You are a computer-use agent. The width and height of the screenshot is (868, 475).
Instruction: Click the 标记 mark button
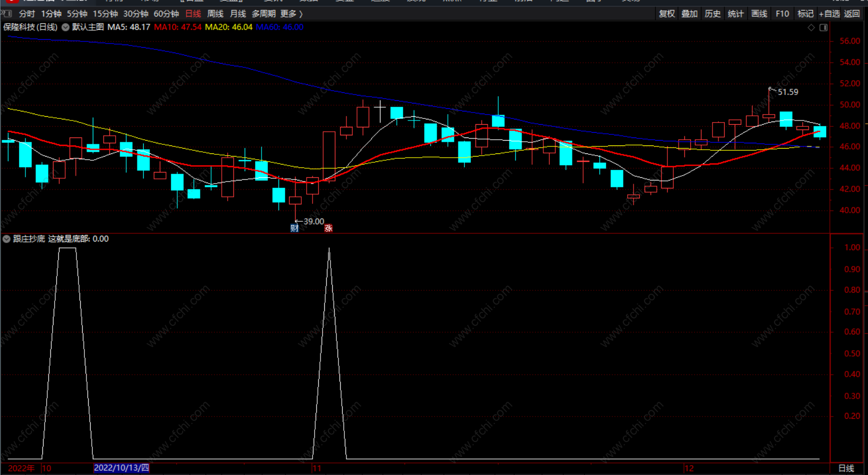[805, 14]
